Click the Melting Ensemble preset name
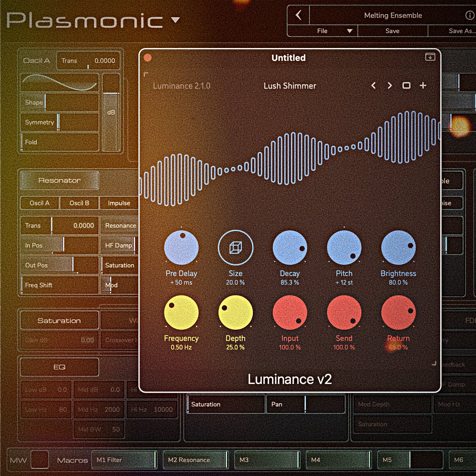 [393, 15]
